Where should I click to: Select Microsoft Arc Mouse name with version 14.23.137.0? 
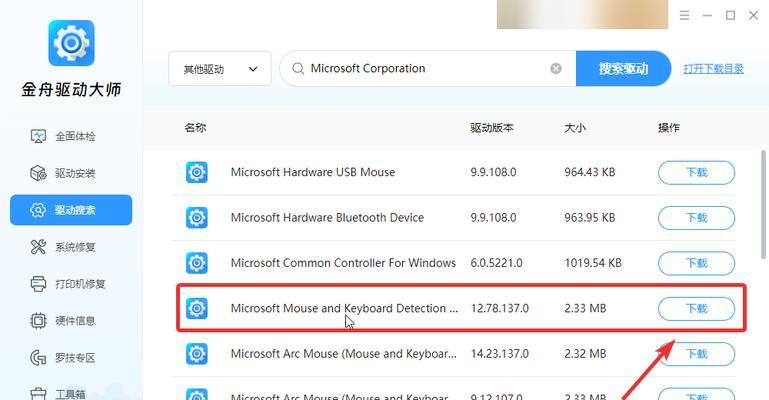[x=344, y=354]
